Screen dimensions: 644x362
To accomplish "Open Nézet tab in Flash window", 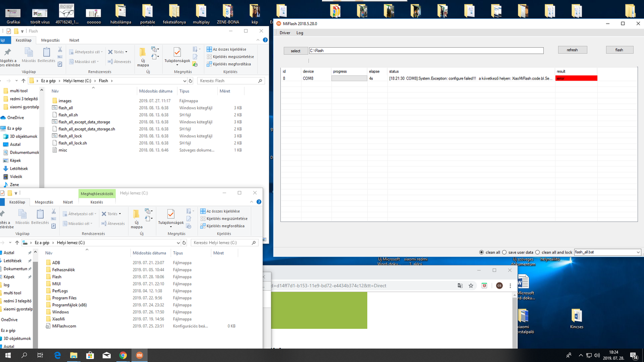I will pyautogui.click(x=74, y=40).
